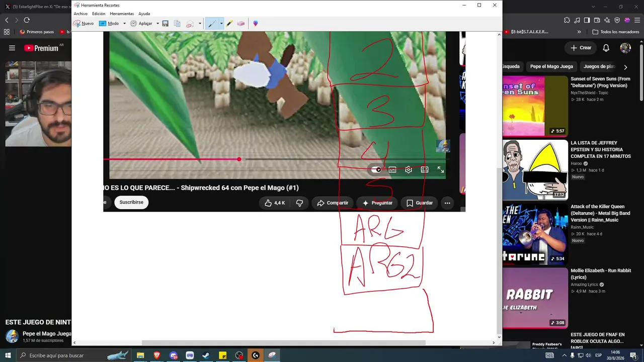Click the red video progress bar scrubber
The height and width of the screenshot is (362, 644).
click(x=239, y=159)
